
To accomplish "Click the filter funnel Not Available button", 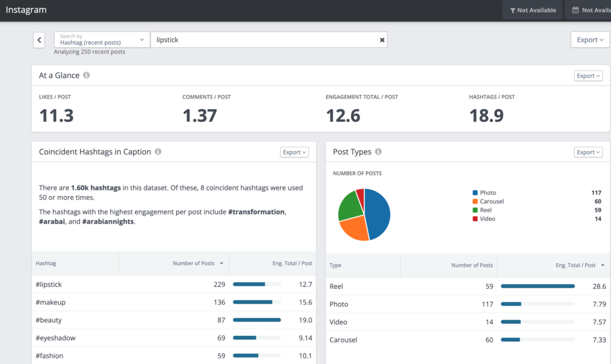I will [x=533, y=10].
